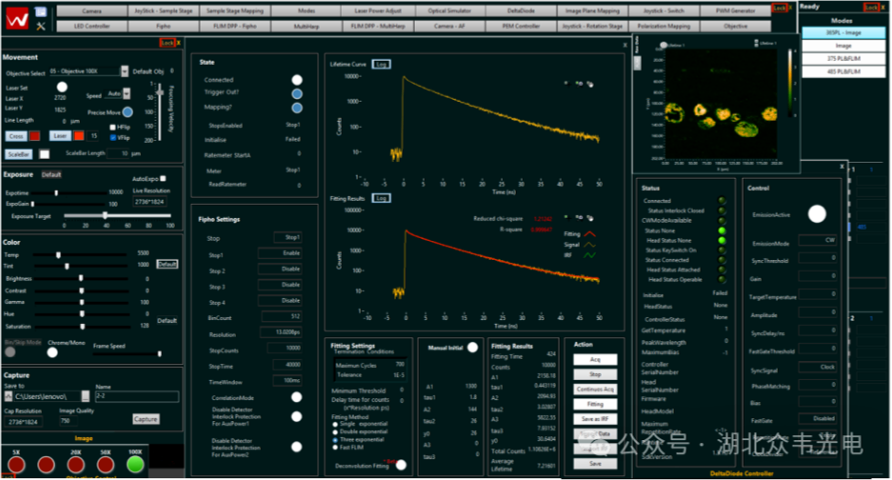892x480 pixels.
Task: Click the IRF legend line icon
Action: (x=589, y=255)
